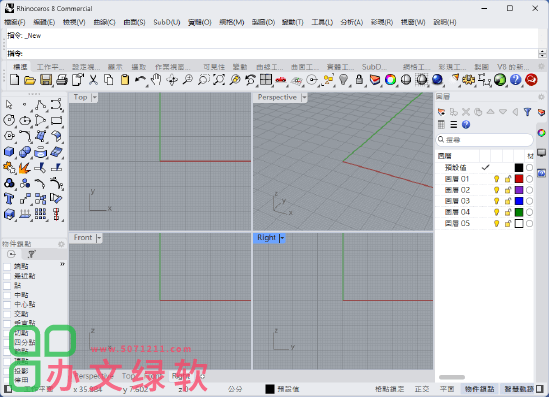
Task: Toggle 格點鎖定 Grid Snap in status bar
Action: [390, 389]
